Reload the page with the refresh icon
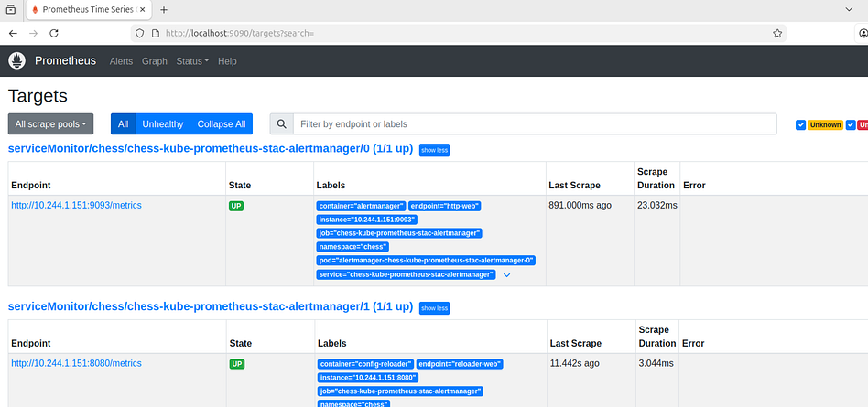The height and width of the screenshot is (407, 868). 54,33
